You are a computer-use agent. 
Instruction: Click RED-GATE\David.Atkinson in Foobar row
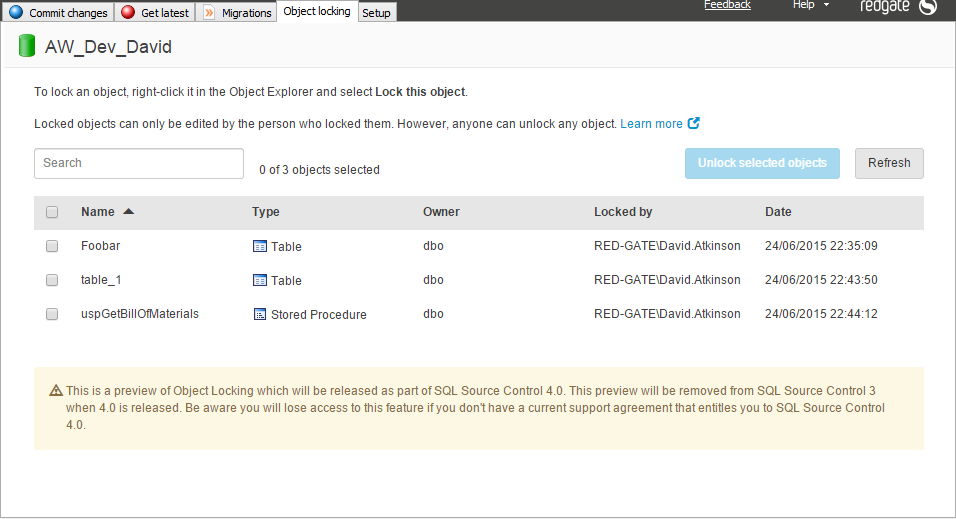(668, 246)
